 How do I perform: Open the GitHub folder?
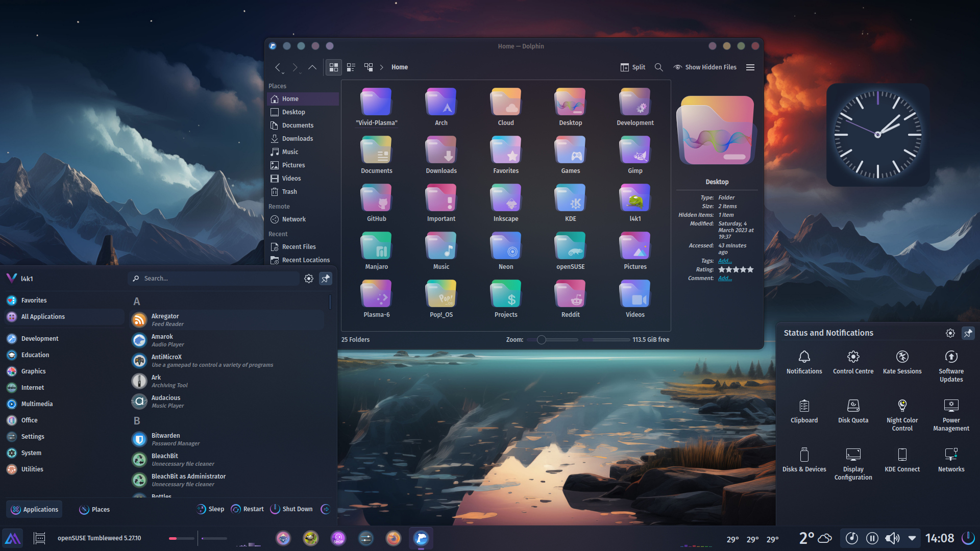point(377,203)
